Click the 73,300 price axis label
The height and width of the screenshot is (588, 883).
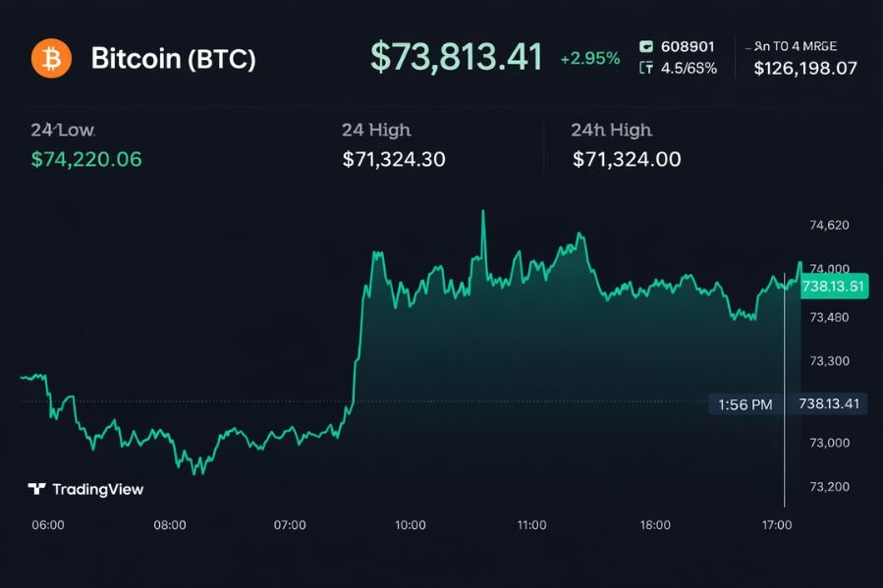pyautogui.click(x=828, y=361)
